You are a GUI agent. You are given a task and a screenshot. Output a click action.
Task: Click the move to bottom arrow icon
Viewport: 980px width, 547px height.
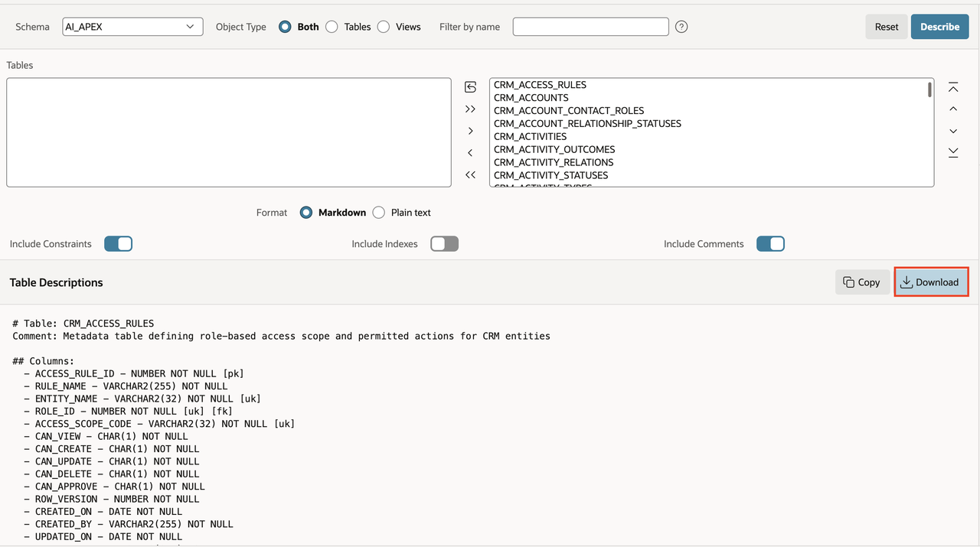pos(953,153)
